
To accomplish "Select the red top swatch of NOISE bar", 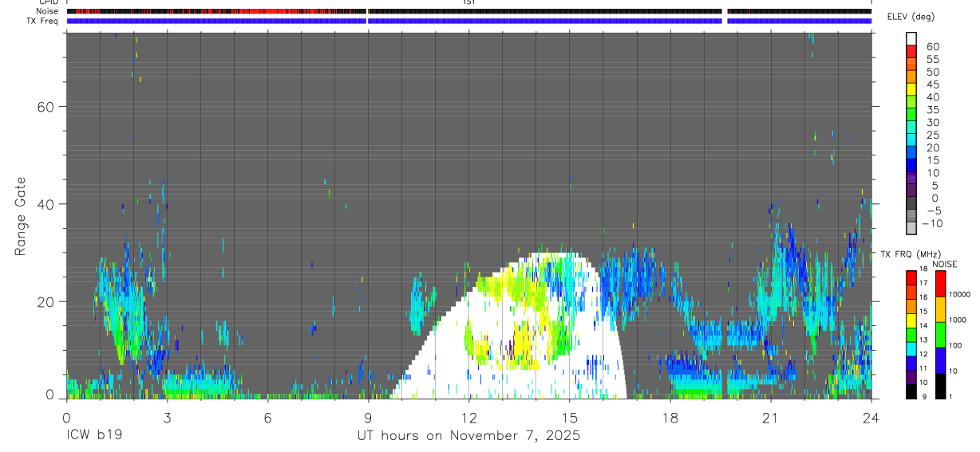I will (939, 284).
